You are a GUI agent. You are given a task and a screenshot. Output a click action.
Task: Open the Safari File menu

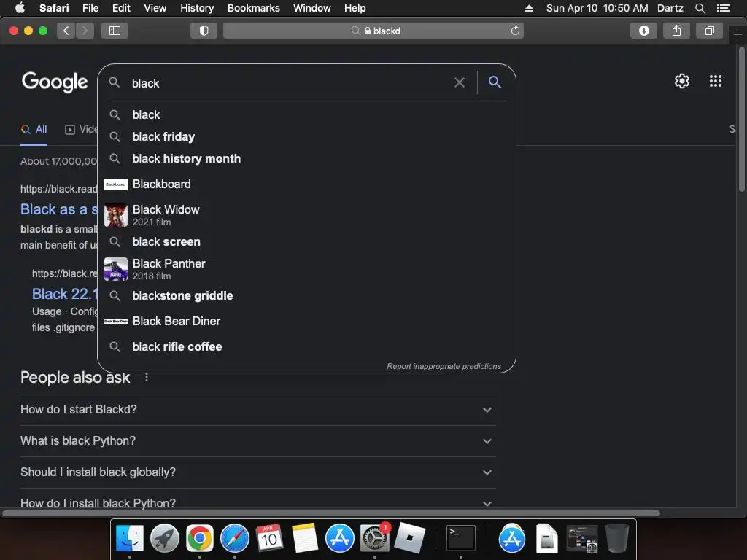coord(90,8)
